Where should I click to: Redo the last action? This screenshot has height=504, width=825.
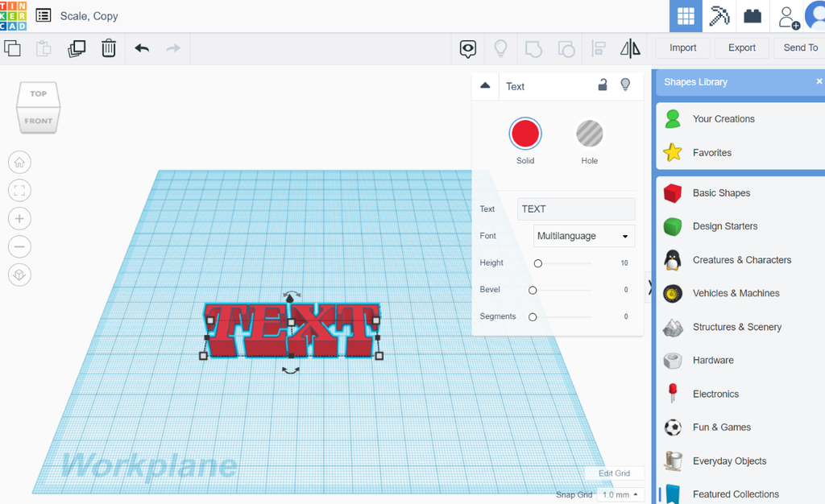173,48
